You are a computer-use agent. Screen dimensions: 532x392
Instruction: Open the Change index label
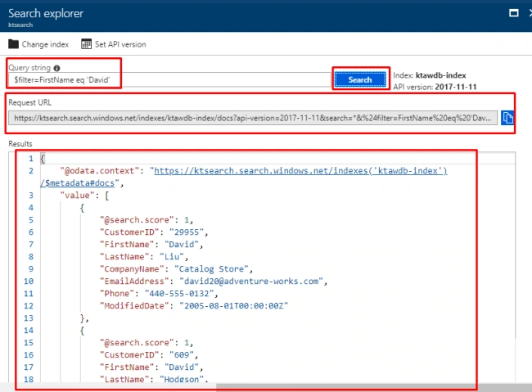(45, 44)
